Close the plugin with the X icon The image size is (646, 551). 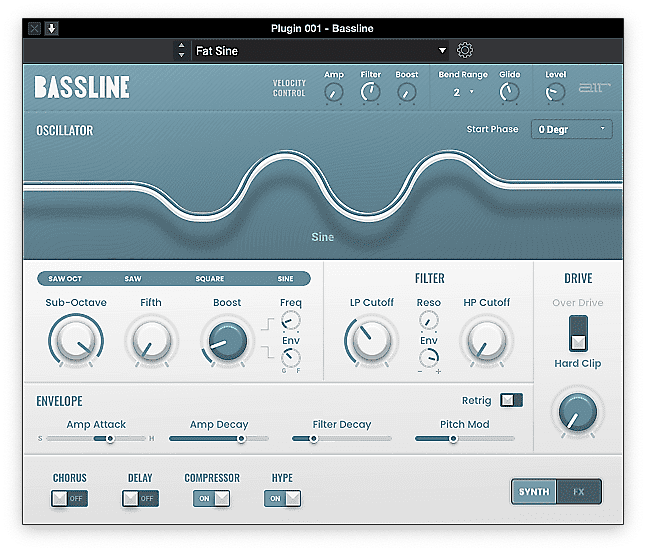[x=34, y=28]
